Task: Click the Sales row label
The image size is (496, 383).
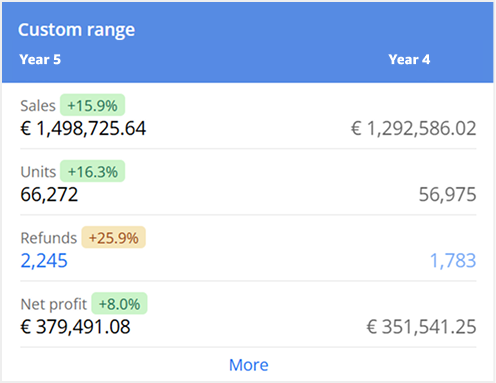Action: click(x=38, y=106)
